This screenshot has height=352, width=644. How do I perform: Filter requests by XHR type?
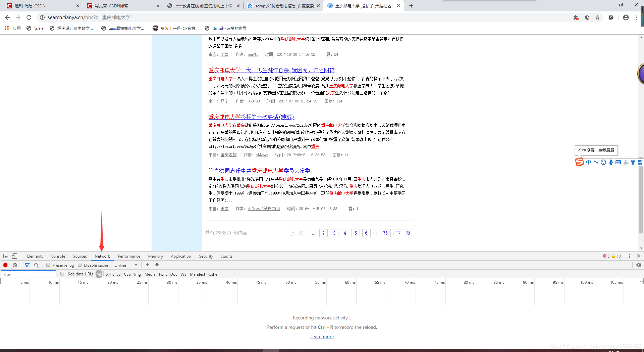pyautogui.click(x=110, y=274)
